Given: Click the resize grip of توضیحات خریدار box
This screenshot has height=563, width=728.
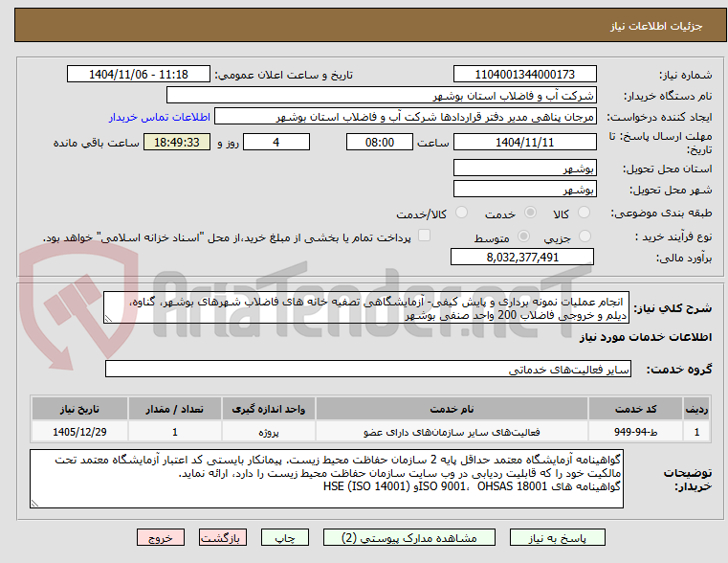Looking at the screenshot, I should point(34,503).
